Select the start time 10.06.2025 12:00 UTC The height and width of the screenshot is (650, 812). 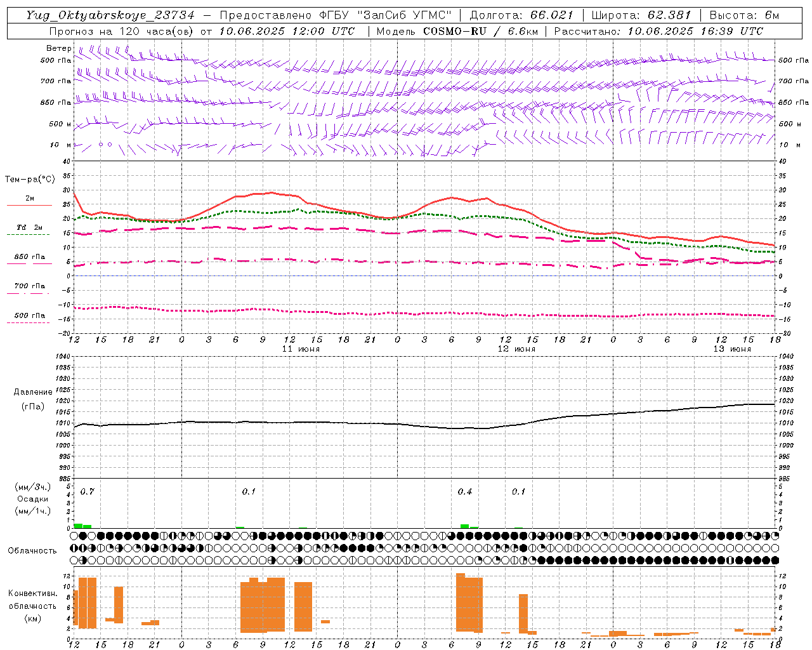click(x=287, y=31)
